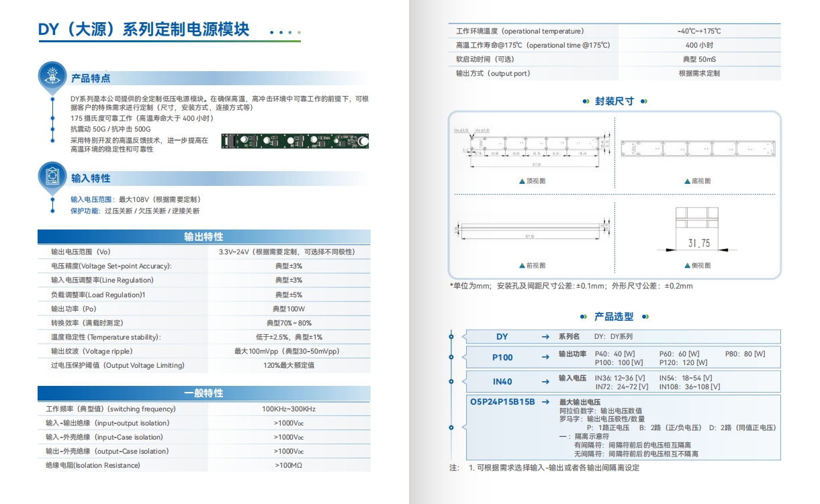Screen dimensions: 820x504
Task: Select the 低于±2.5%，典型±1% value
Action: coord(289,337)
